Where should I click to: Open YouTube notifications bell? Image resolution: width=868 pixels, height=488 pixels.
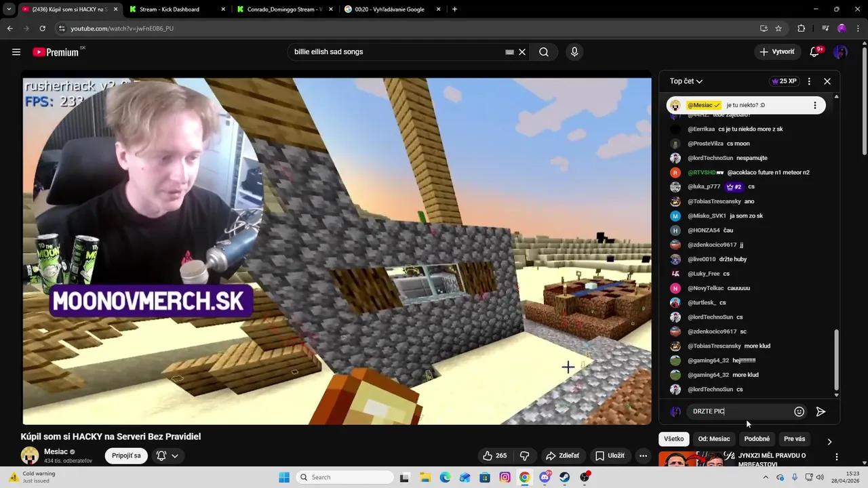point(816,52)
